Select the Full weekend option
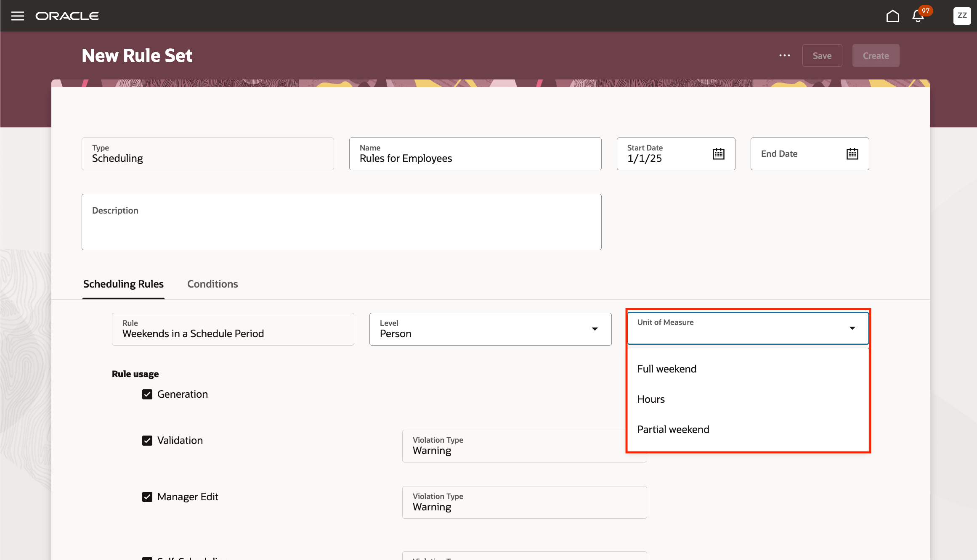This screenshot has height=560, width=977. coord(666,369)
